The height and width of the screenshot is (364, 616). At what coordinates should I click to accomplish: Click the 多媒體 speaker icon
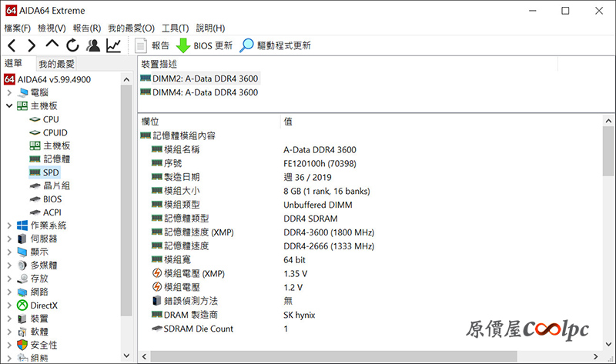point(22,265)
